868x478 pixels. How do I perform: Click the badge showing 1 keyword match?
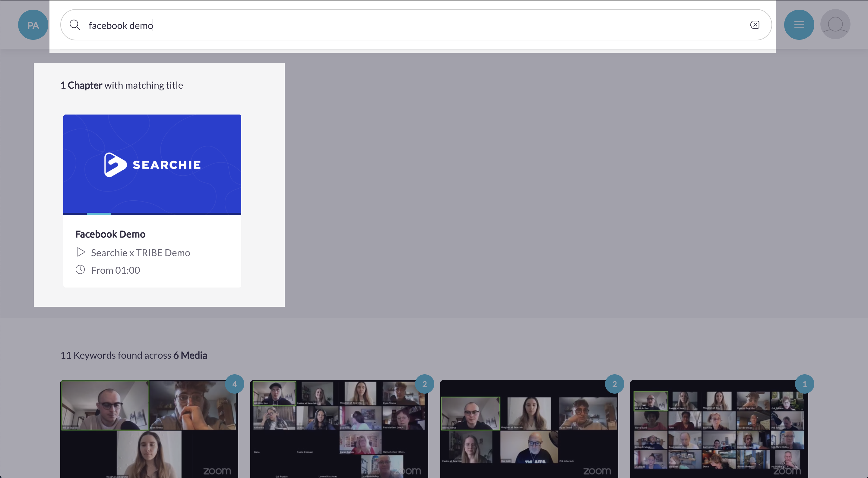click(x=805, y=384)
